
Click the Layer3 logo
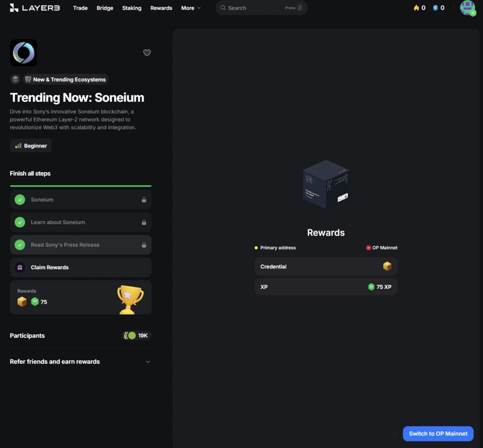pyautogui.click(x=35, y=8)
